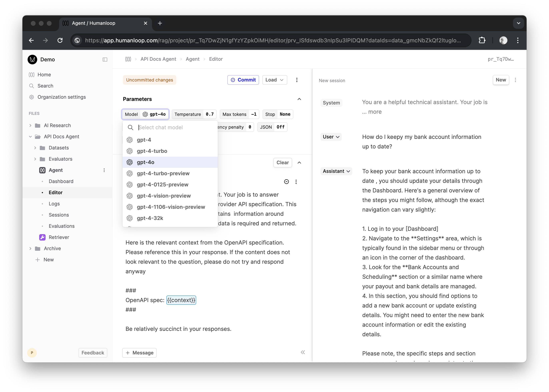Expand the system message via more link
This screenshot has width=549, height=392.
[375, 112]
